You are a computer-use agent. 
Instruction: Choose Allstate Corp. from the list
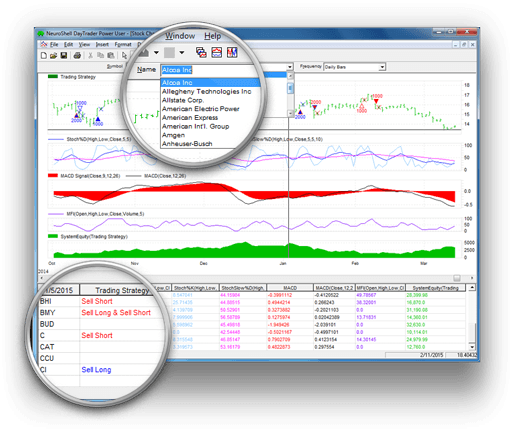pyautogui.click(x=183, y=100)
